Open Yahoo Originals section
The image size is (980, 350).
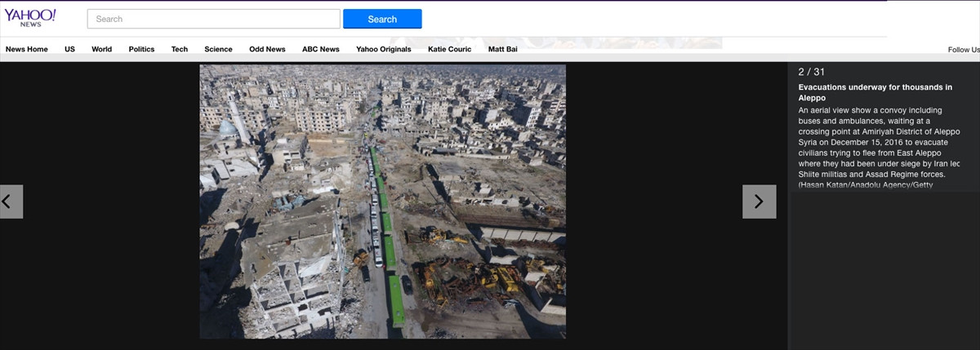click(x=383, y=49)
